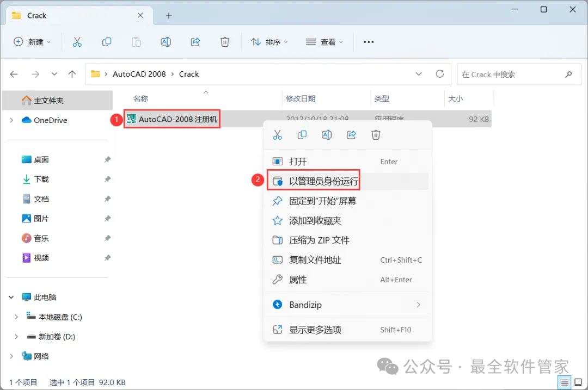Sort by 修改日期 column header

click(301, 98)
